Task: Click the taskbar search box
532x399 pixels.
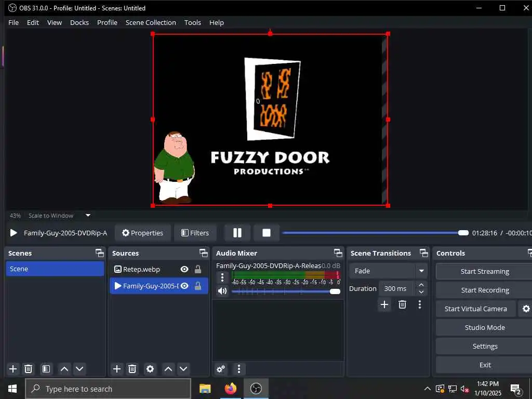Action: pyautogui.click(x=108, y=389)
